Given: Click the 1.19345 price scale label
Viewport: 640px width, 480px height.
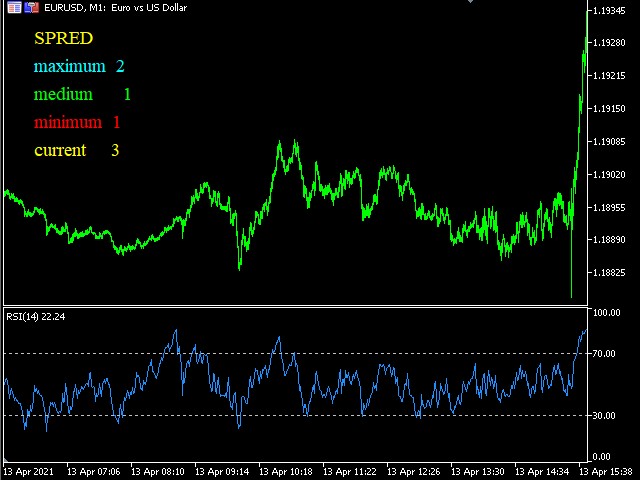Looking at the screenshot, I should pos(609,11).
